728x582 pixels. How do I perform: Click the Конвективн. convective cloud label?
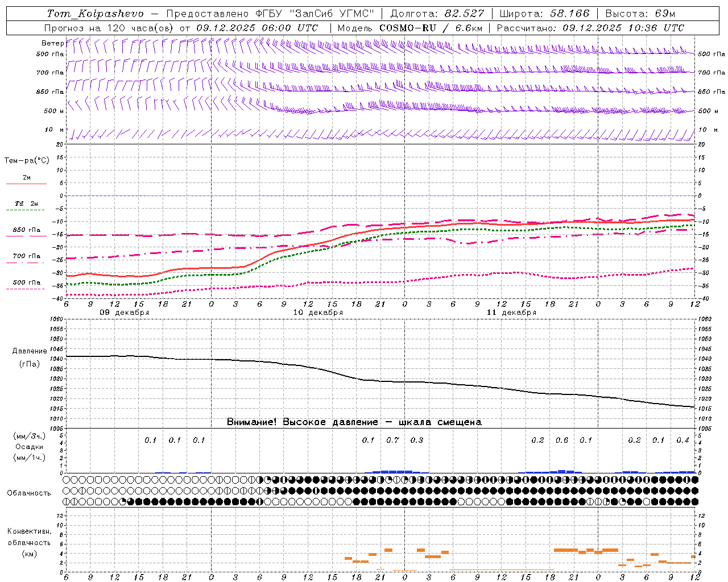(x=29, y=531)
